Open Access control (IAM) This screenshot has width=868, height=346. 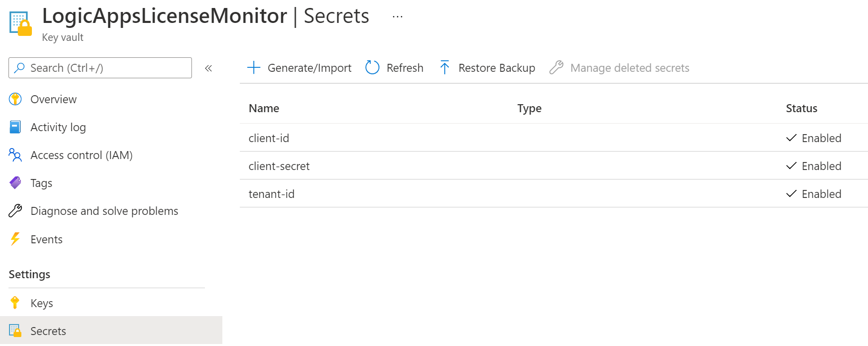point(81,156)
